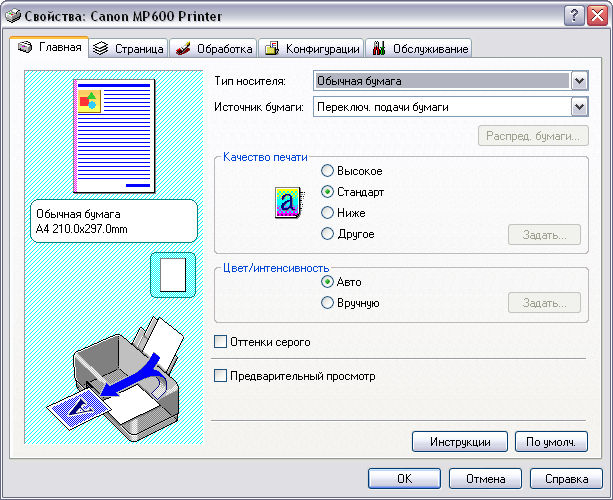613x500 pixels.
Task: Open the Обслуживание tab
Action: (419, 48)
